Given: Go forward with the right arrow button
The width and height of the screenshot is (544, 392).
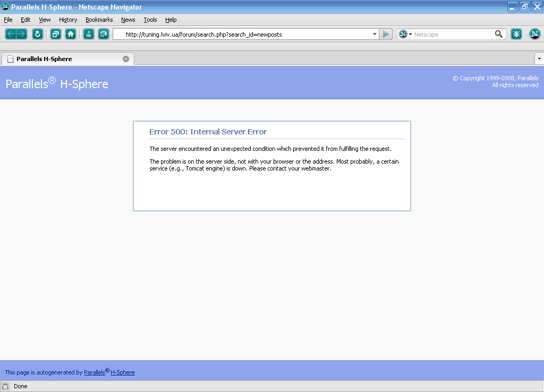Looking at the screenshot, I should point(21,34).
